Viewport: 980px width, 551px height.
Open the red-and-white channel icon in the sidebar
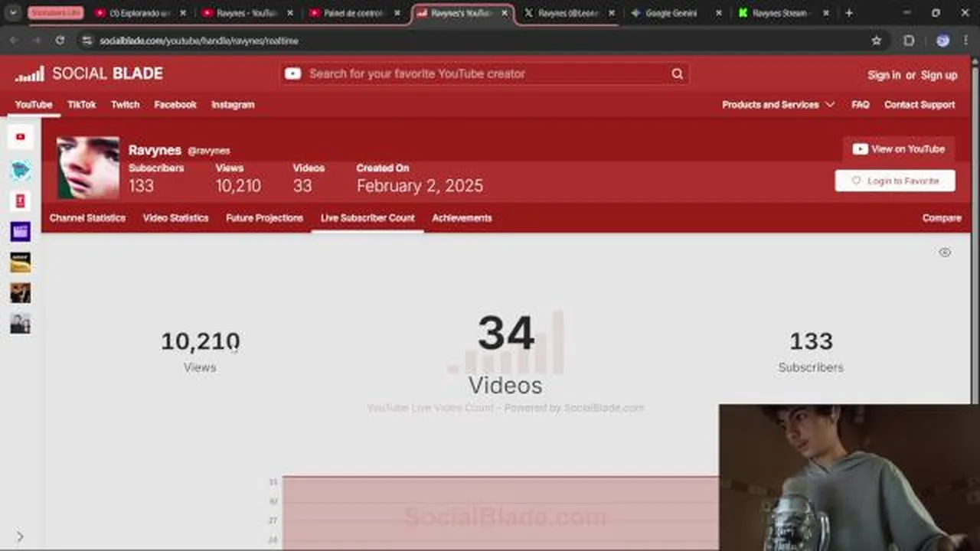tap(21, 201)
